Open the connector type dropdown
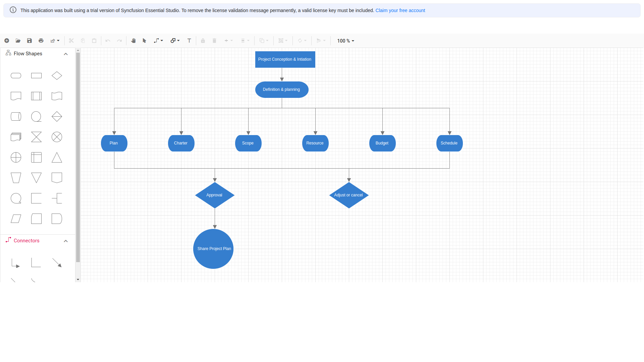This screenshot has width=644, height=362. click(158, 41)
